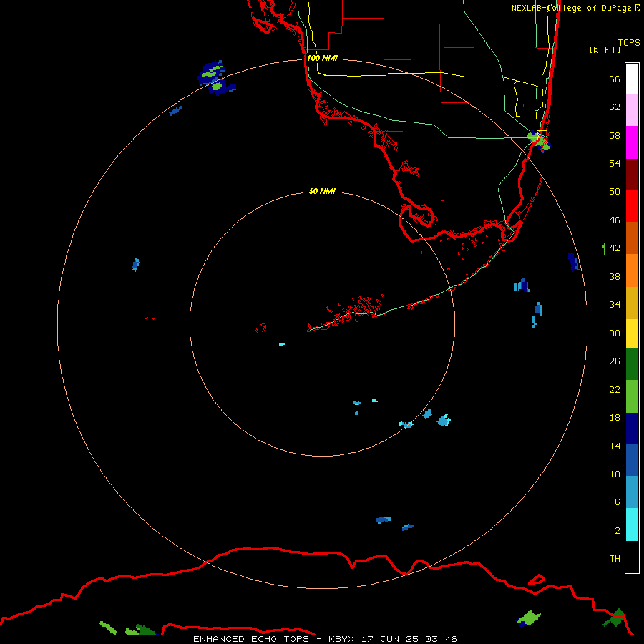This screenshot has height=644, width=644.
Task: Select the "42" scale label
Action: (615, 248)
